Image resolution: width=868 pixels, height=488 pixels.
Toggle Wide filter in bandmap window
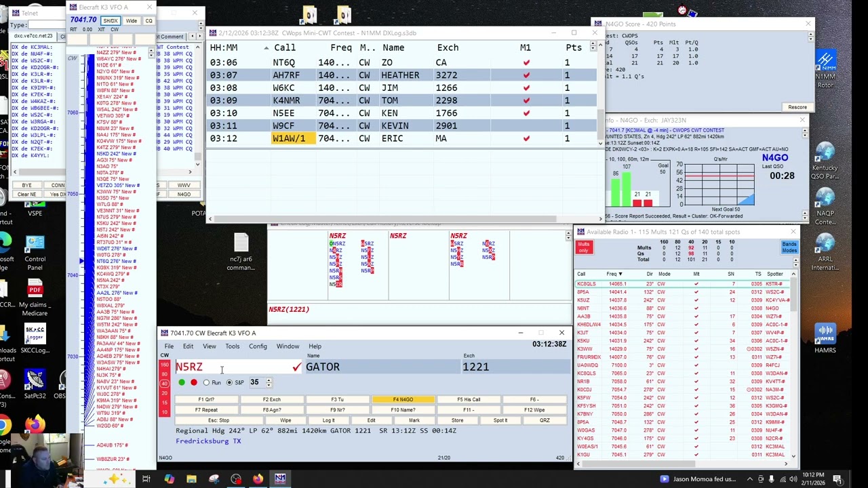(x=132, y=20)
